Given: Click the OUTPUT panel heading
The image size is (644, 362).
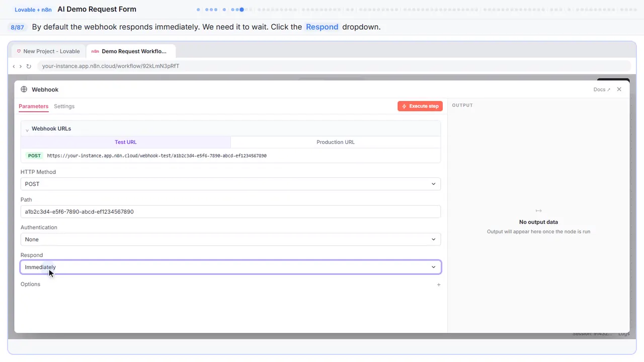Looking at the screenshot, I should (462, 106).
